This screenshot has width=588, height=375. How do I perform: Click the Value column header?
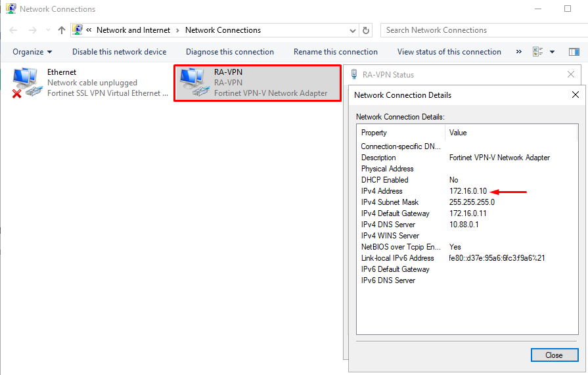[512, 133]
